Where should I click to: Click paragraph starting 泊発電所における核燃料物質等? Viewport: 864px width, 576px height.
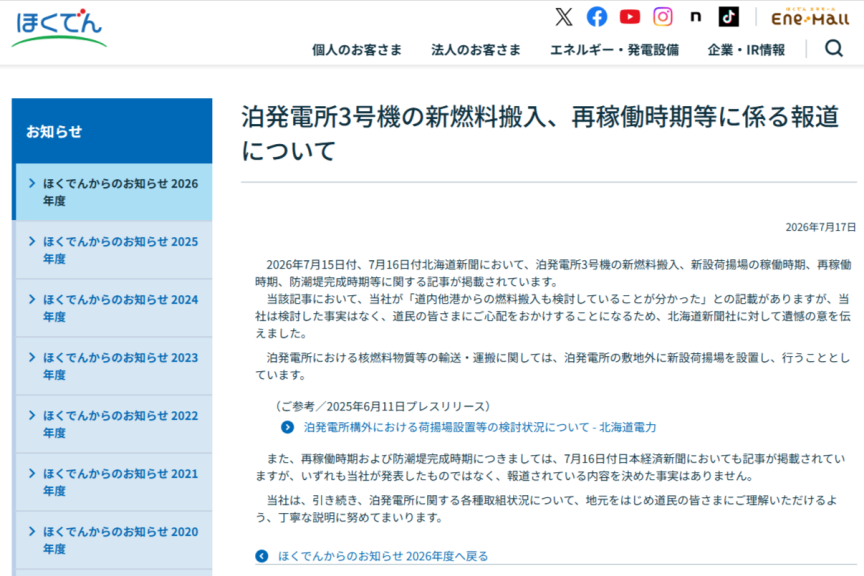click(553, 366)
